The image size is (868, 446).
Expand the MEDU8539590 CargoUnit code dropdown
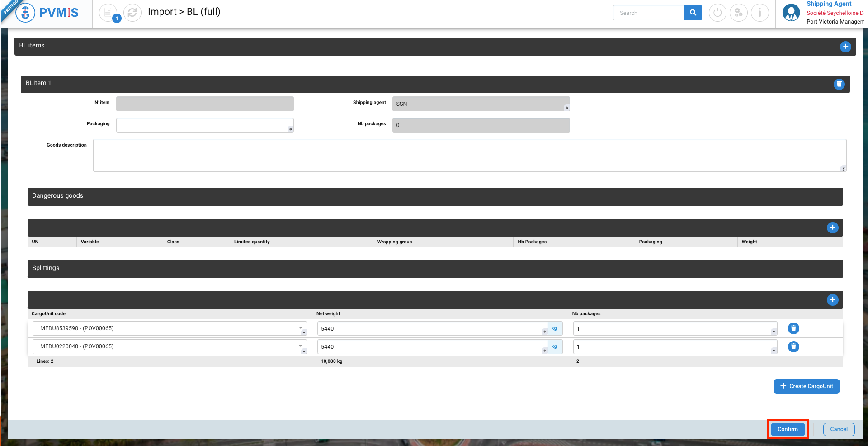[x=300, y=328]
